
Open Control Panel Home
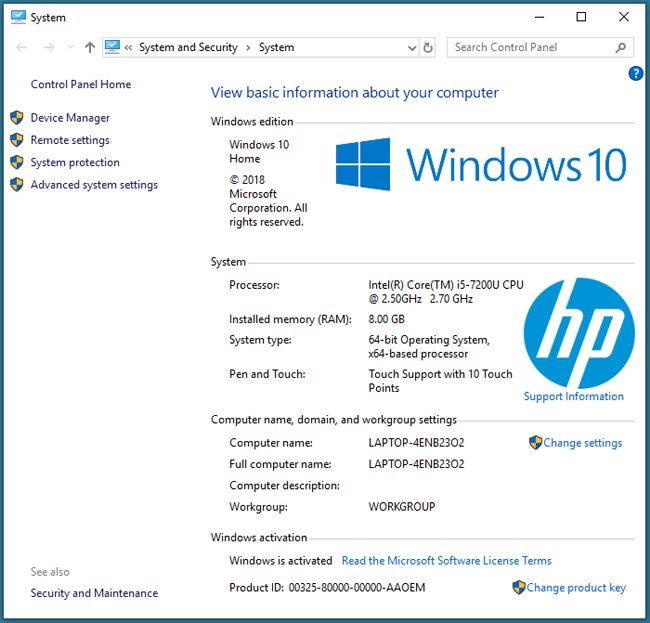[x=81, y=84]
